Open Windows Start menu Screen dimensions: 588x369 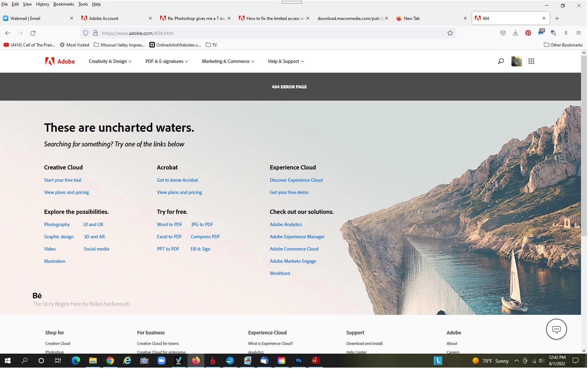pos(8,361)
